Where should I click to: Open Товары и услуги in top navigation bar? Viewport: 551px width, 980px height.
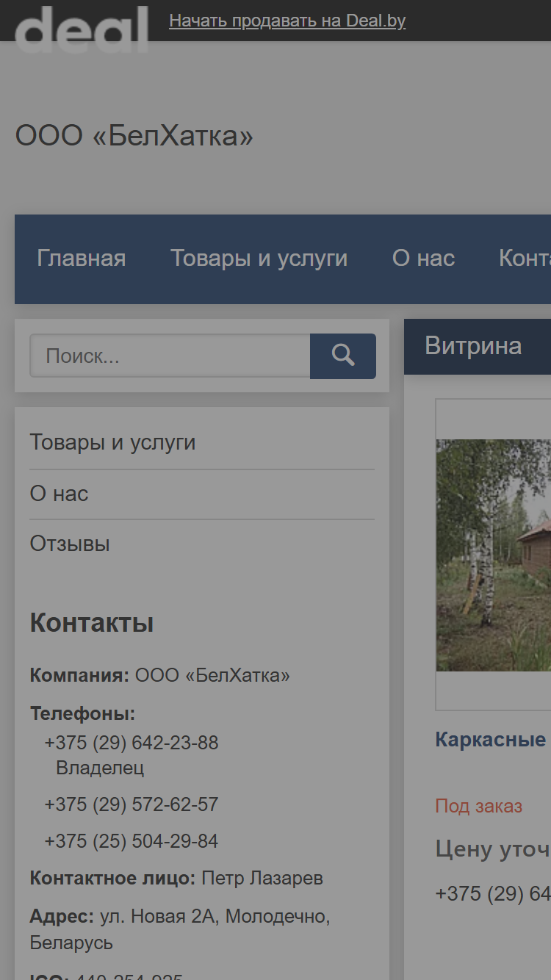(x=259, y=259)
